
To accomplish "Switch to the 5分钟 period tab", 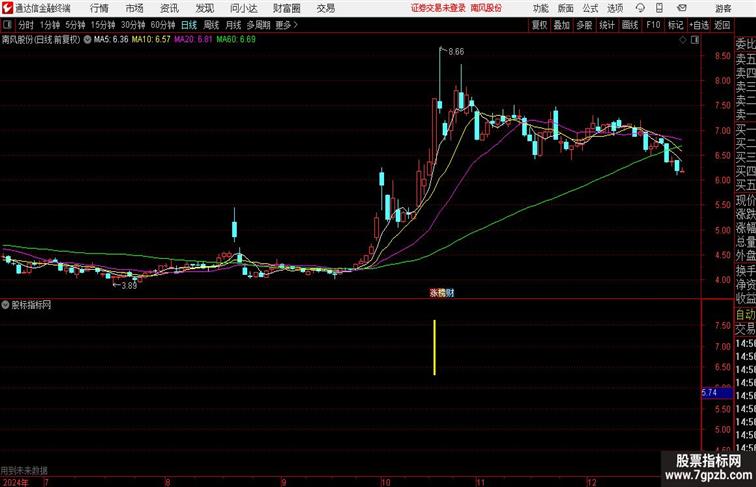I will pyautogui.click(x=75, y=25).
